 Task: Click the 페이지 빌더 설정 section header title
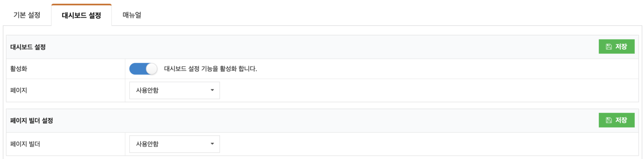click(x=31, y=121)
